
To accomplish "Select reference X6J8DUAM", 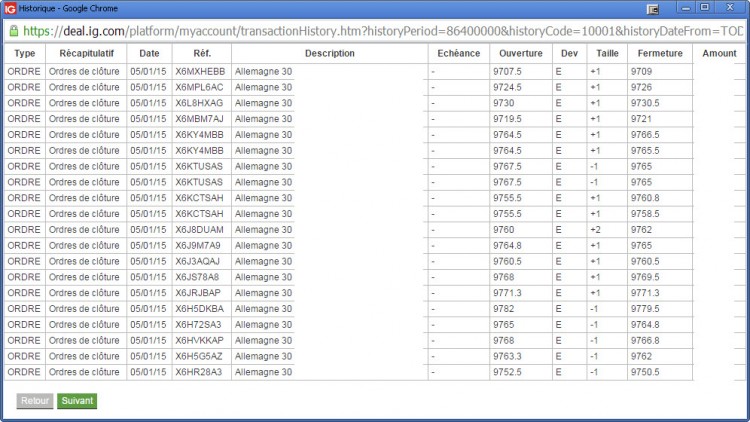I will [x=199, y=230].
